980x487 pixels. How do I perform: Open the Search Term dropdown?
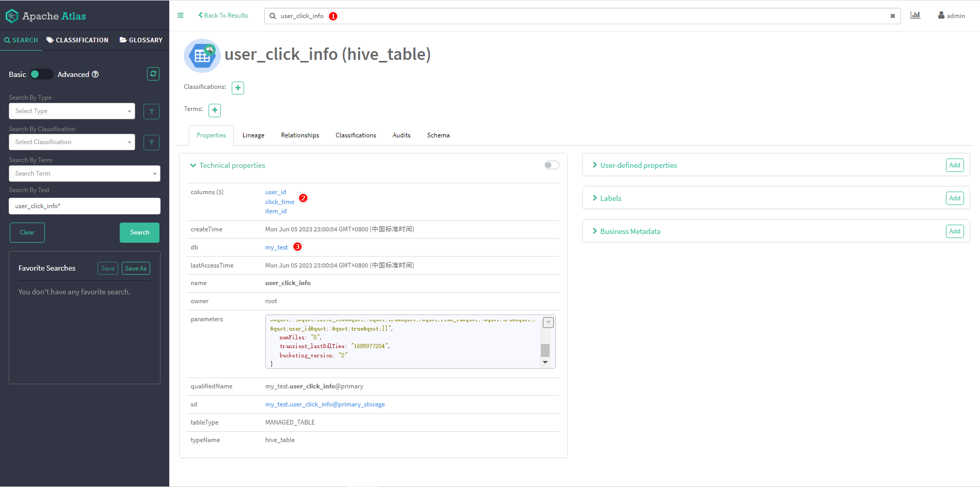(x=85, y=174)
